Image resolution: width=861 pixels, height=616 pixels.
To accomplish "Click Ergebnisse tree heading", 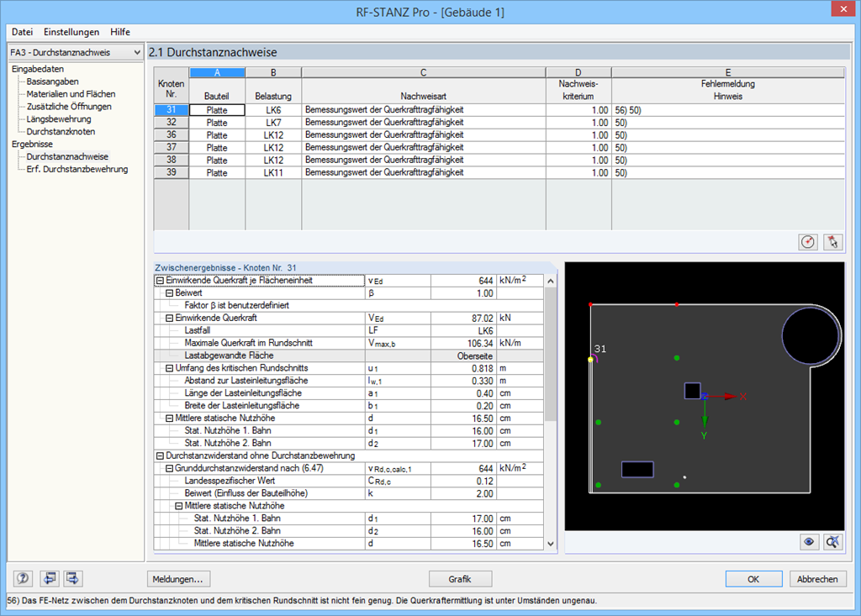I will pos(32,144).
